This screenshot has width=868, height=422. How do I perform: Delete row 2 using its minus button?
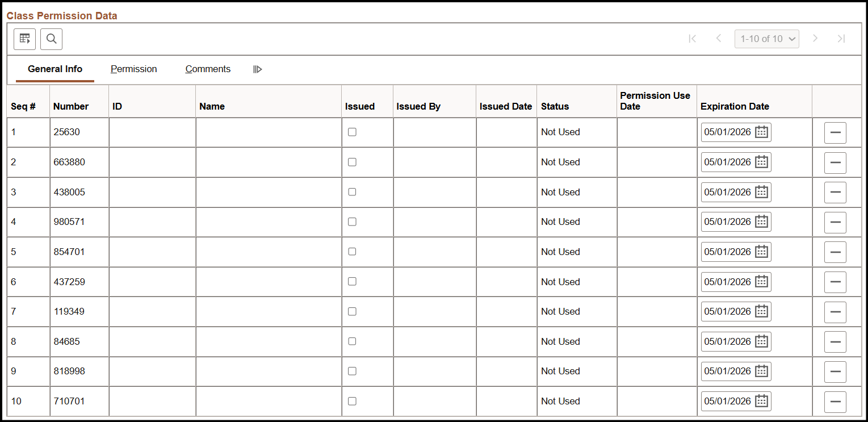[835, 162]
